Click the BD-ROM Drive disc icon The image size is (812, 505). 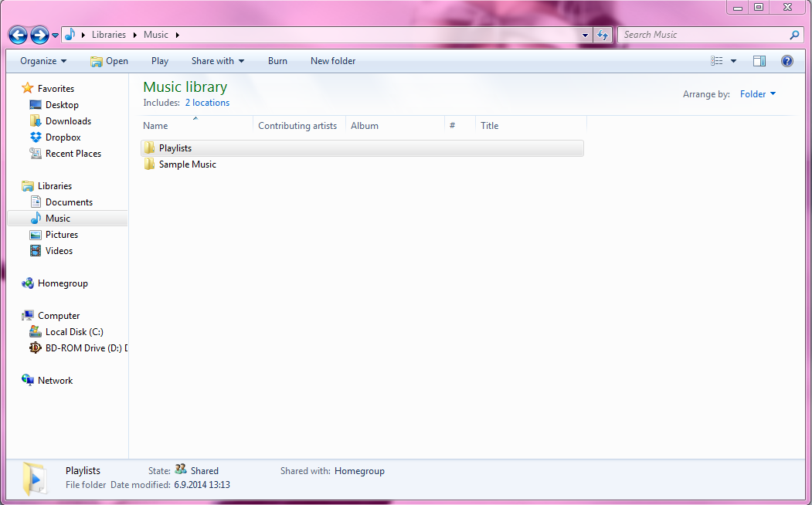click(x=36, y=347)
